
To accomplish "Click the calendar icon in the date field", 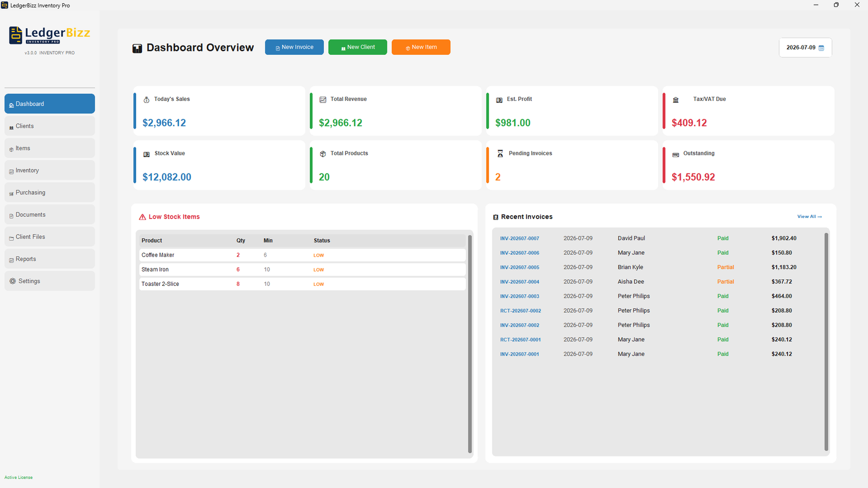I will click(821, 48).
